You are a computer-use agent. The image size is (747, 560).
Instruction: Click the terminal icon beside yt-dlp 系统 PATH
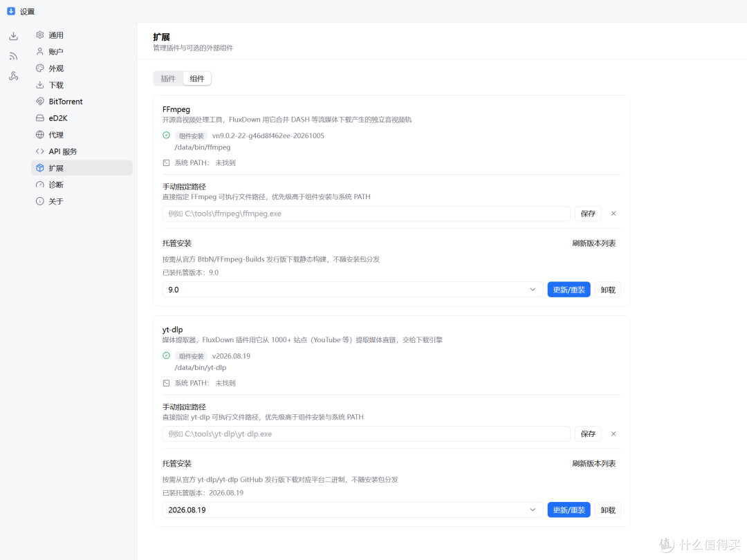pyautogui.click(x=166, y=383)
